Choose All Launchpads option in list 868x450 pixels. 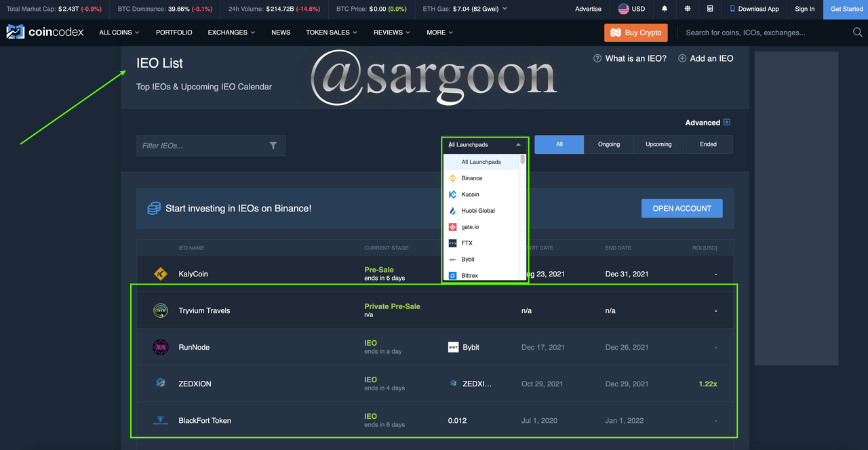(x=481, y=162)
